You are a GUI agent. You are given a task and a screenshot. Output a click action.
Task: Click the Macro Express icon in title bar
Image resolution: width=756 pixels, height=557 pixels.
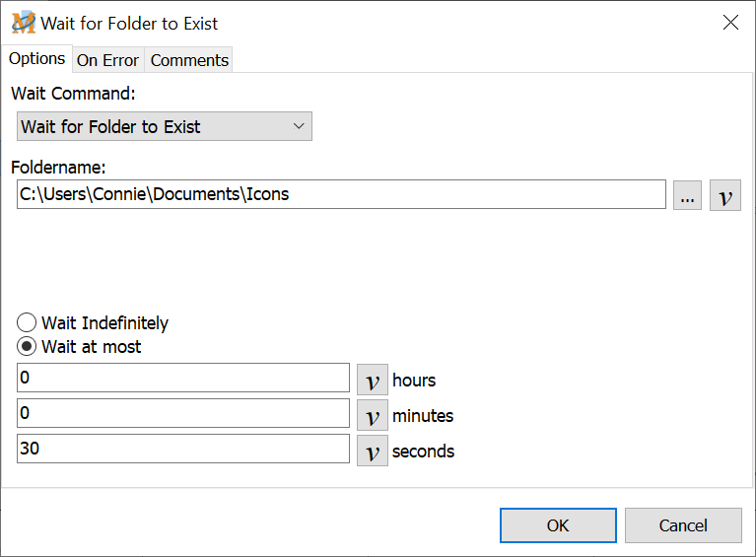(23, 23)
